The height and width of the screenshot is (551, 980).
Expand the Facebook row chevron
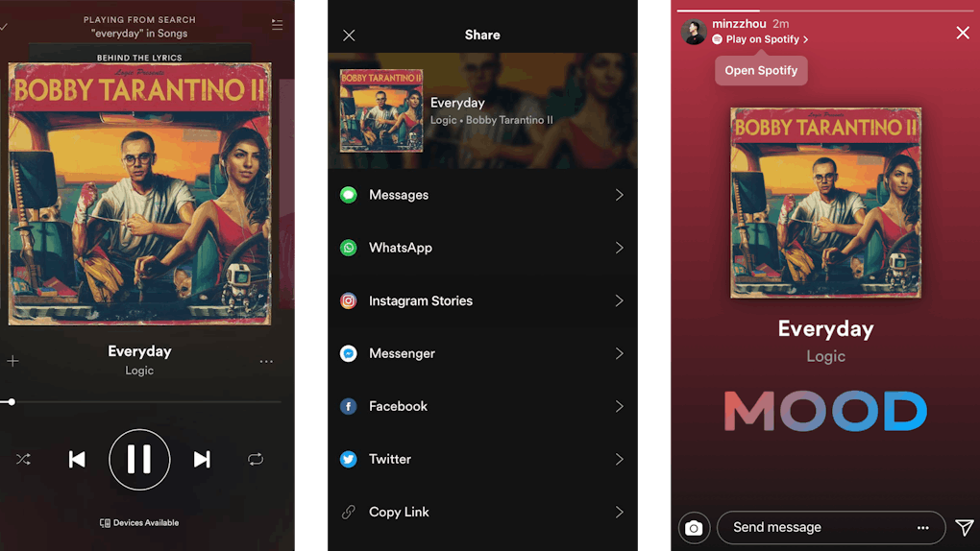pyautogui.click(x=620, y=406)
